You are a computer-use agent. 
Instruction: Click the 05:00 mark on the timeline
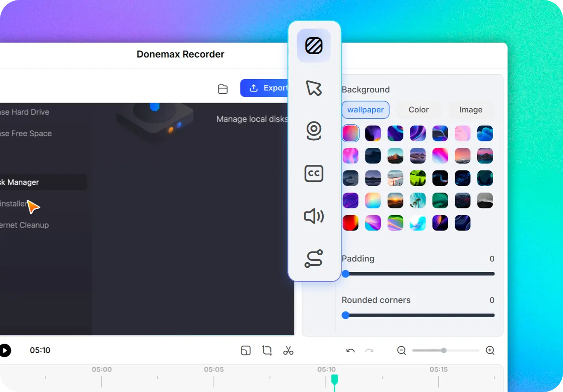102,369
